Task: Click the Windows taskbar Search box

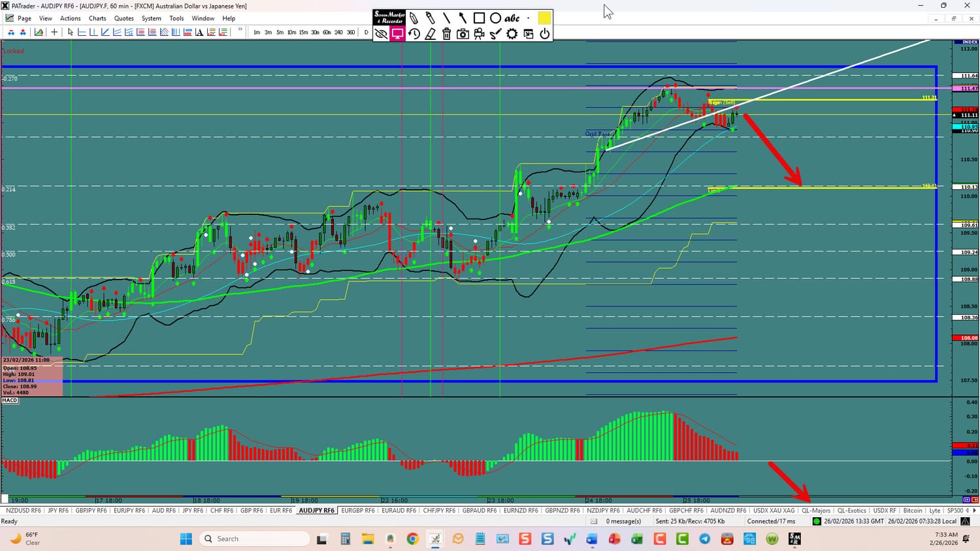Action: coord(255,539)
